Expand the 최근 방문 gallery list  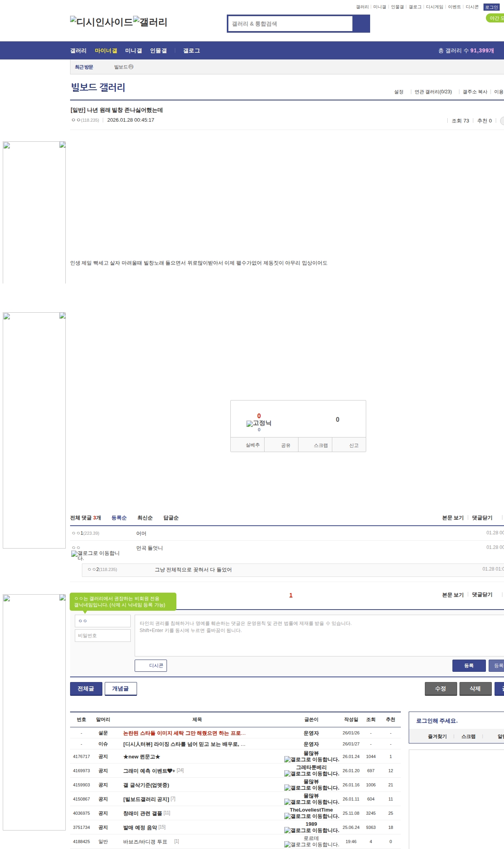point(84,67)
